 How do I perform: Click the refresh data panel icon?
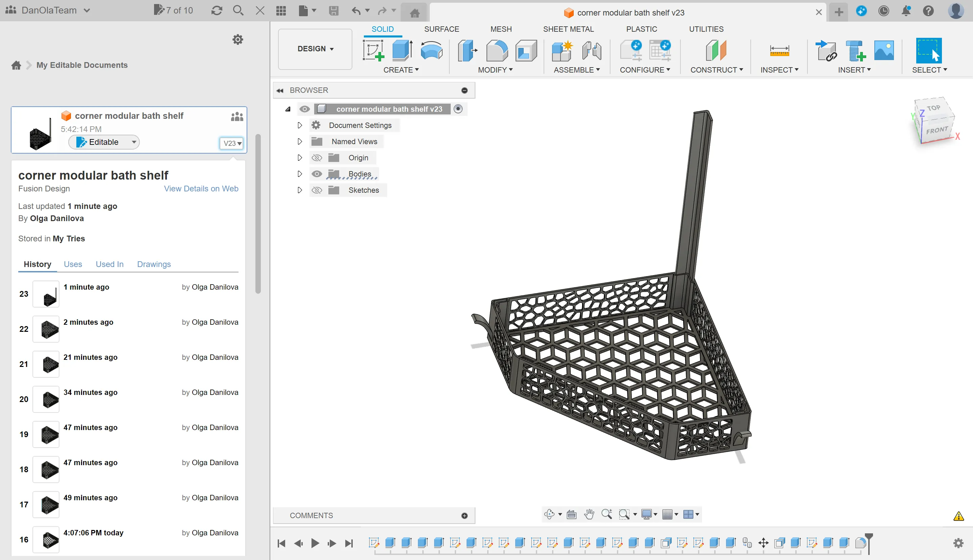pyautogui.click(x=217, y=10)
